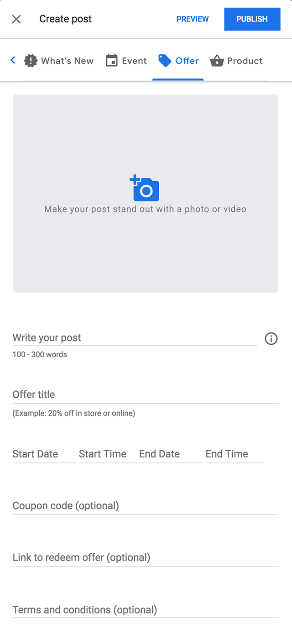Open the Start Date picker
292x644 pixels.
pos(44,454)
